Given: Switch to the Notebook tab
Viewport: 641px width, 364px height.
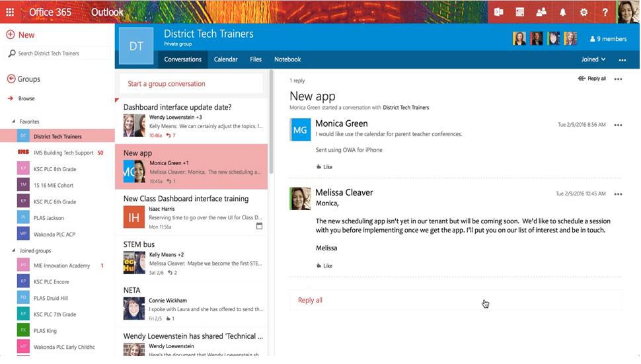Looking at the screenshot, I should pos(287,59).
